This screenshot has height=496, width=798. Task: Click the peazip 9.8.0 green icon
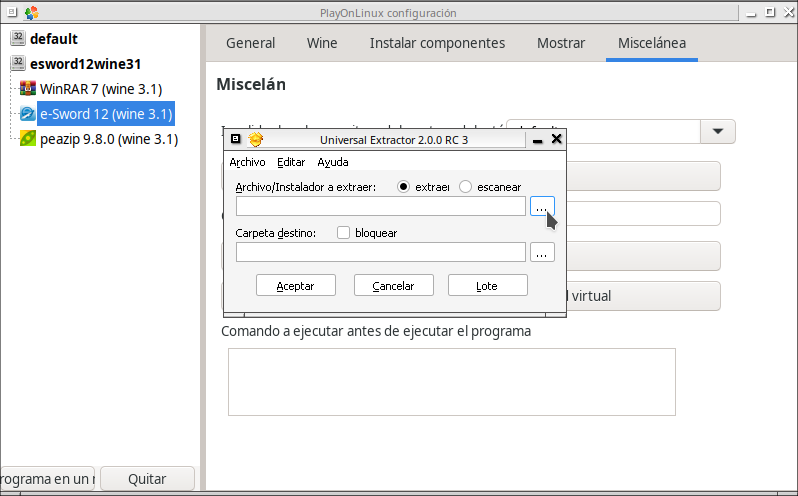pyautogui.click(x=27, y=138)
